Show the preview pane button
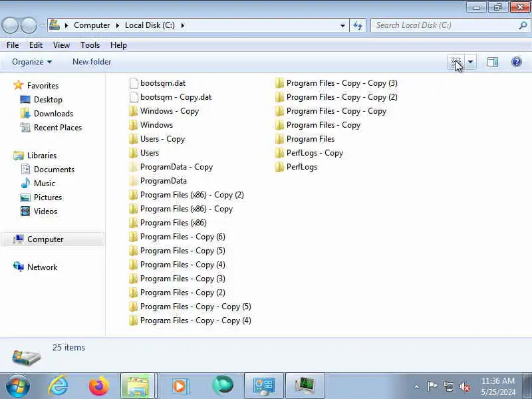The height and width of the screenshot is (399, 532). (492, 62)
